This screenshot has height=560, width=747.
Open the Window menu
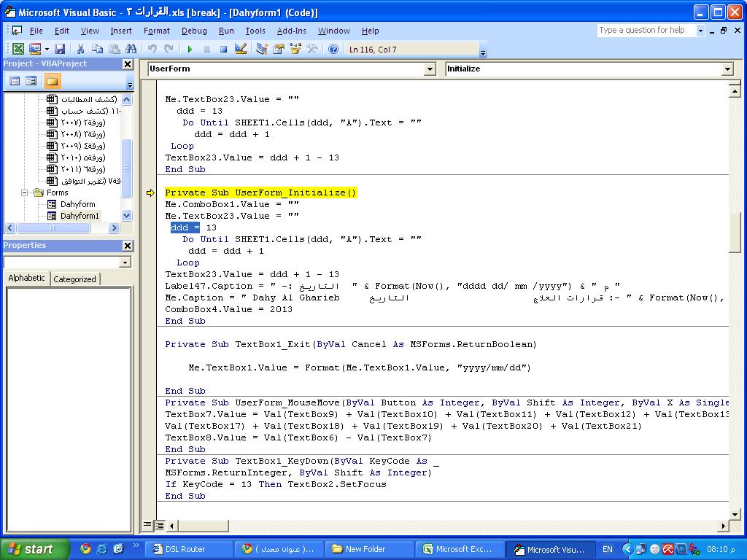(x=334, y=31)
